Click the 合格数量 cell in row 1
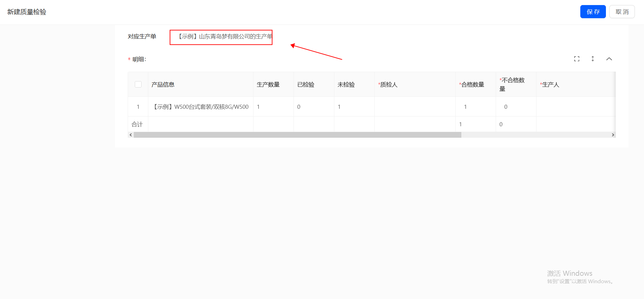644x299 pixels. click(x=476, y=107)
